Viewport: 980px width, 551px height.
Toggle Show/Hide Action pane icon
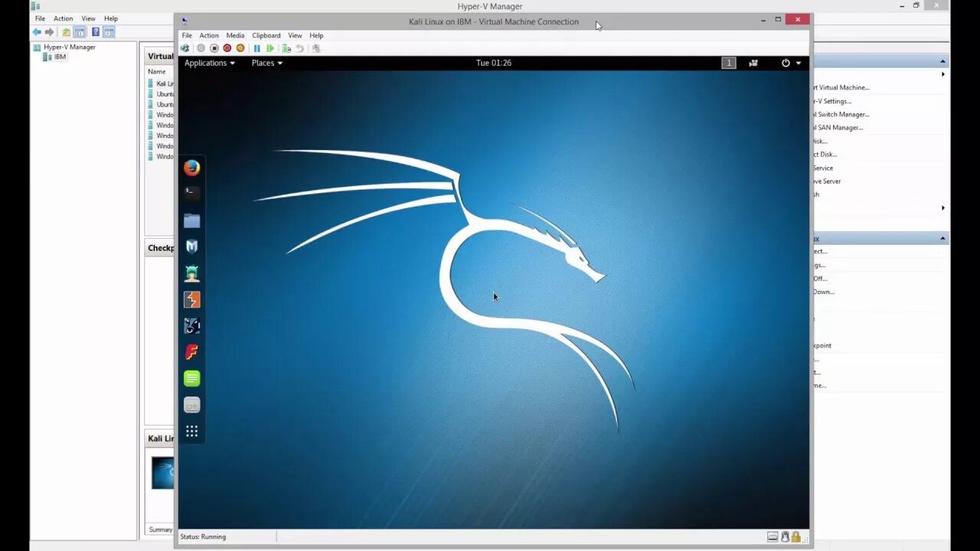[x=109, y=32]
